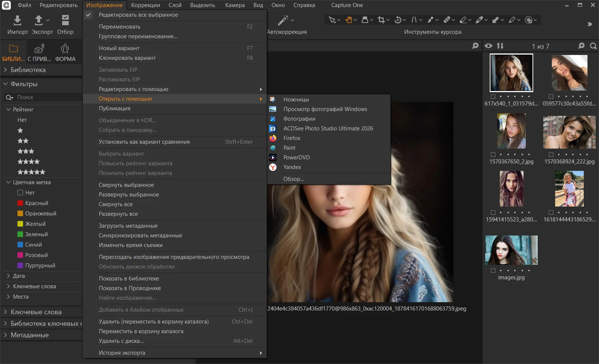The image size is (599, 364).
Task: Click the Auto-correction magic wand icon
Action: click(283, 20)
